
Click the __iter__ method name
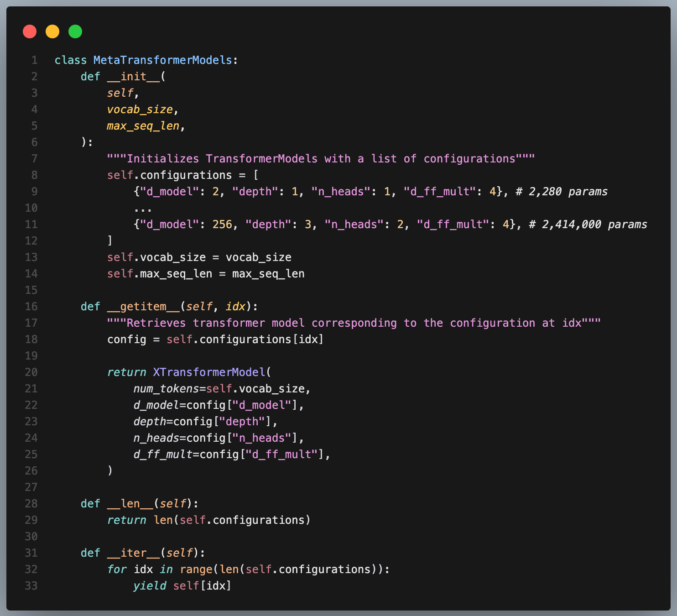[x=133, y=553]
